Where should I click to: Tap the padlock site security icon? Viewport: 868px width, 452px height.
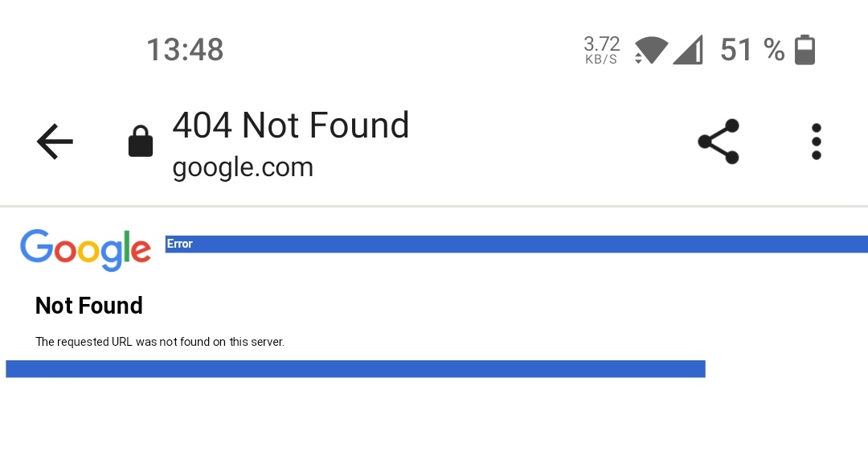point(141,142)
